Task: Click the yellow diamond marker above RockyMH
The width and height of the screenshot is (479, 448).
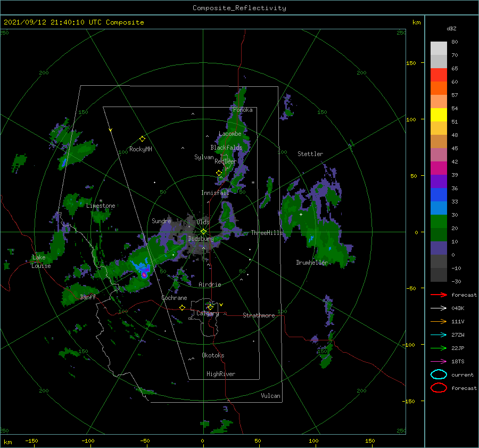Action: 142,139
